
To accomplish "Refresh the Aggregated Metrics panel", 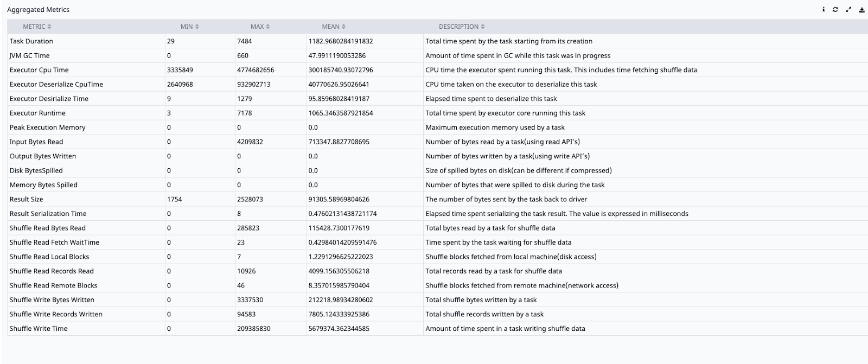I will 835,10.
